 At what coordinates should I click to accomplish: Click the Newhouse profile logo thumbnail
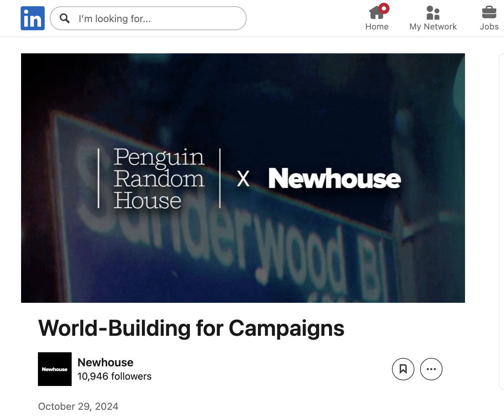(x=55, y=369)
